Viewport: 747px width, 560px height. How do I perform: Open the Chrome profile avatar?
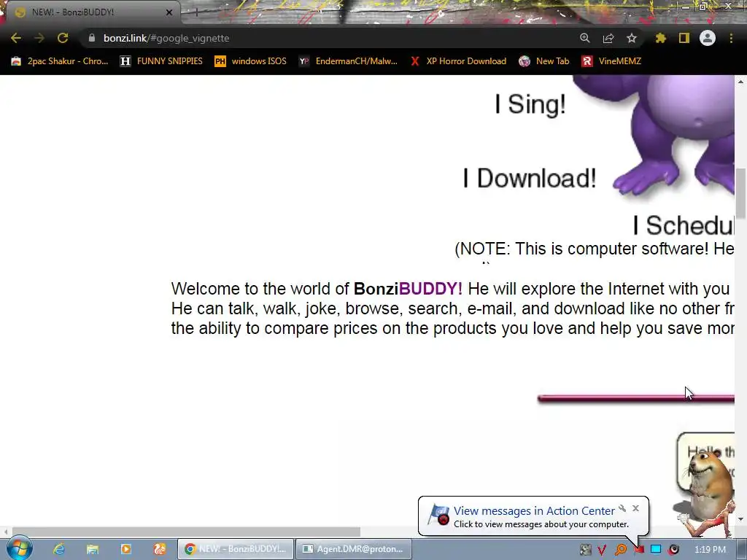tap(708, 38)
